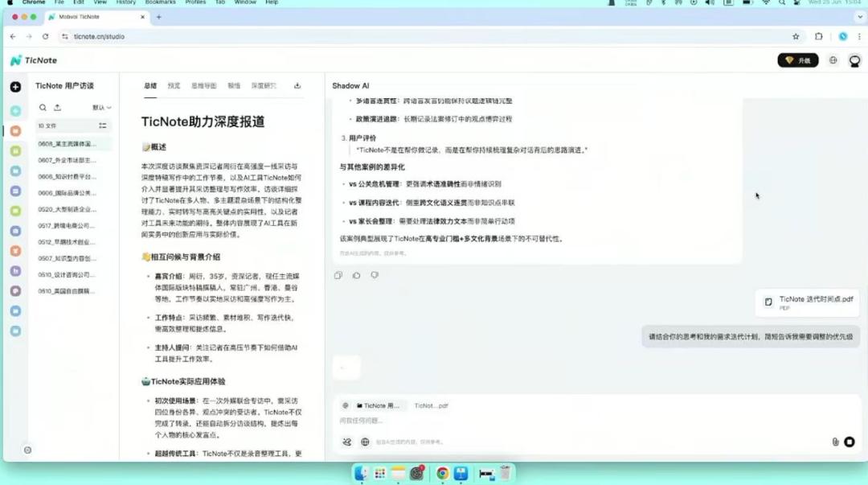Click the 升级 upgrade button
Screen dimensions: 868x485
coord(797,60)
